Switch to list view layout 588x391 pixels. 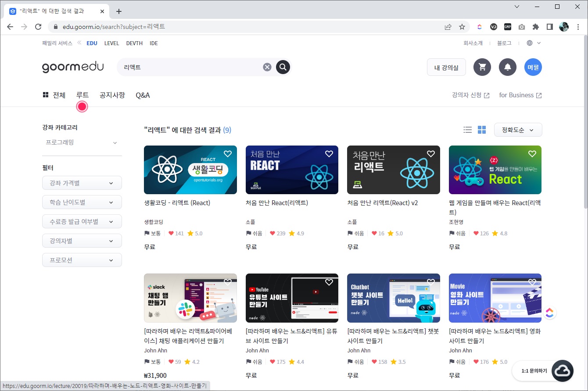tap(468, 130)
